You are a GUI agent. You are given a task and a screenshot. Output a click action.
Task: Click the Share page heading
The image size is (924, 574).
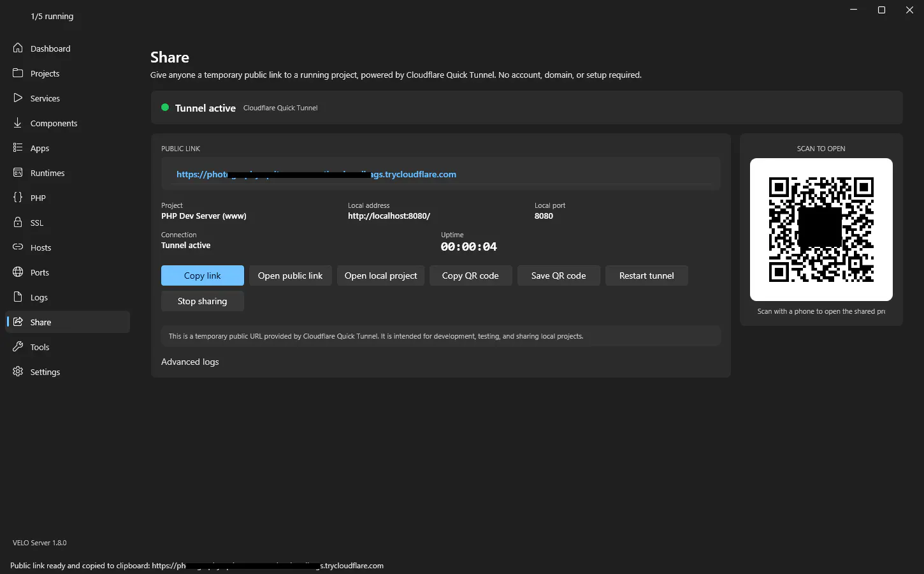[170, 57]
